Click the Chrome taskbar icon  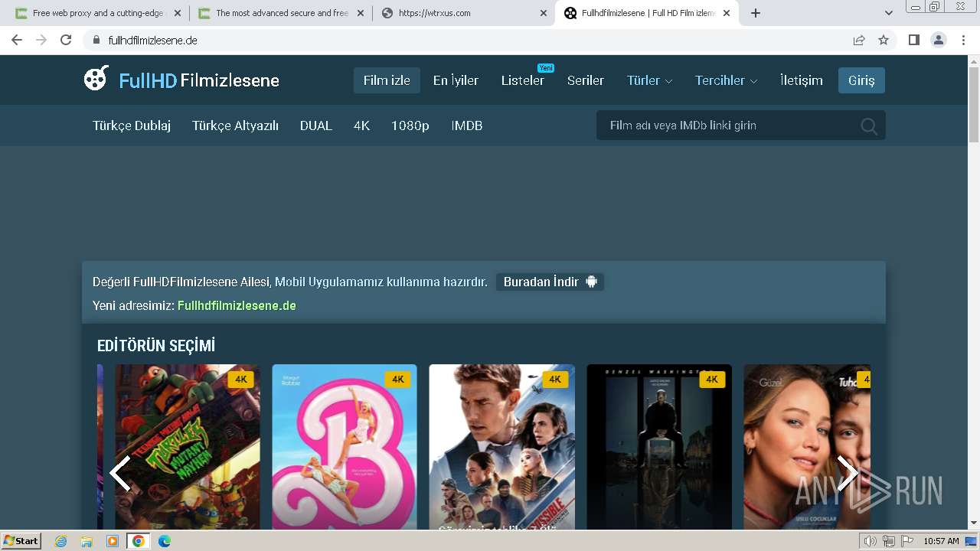point(139,541)
